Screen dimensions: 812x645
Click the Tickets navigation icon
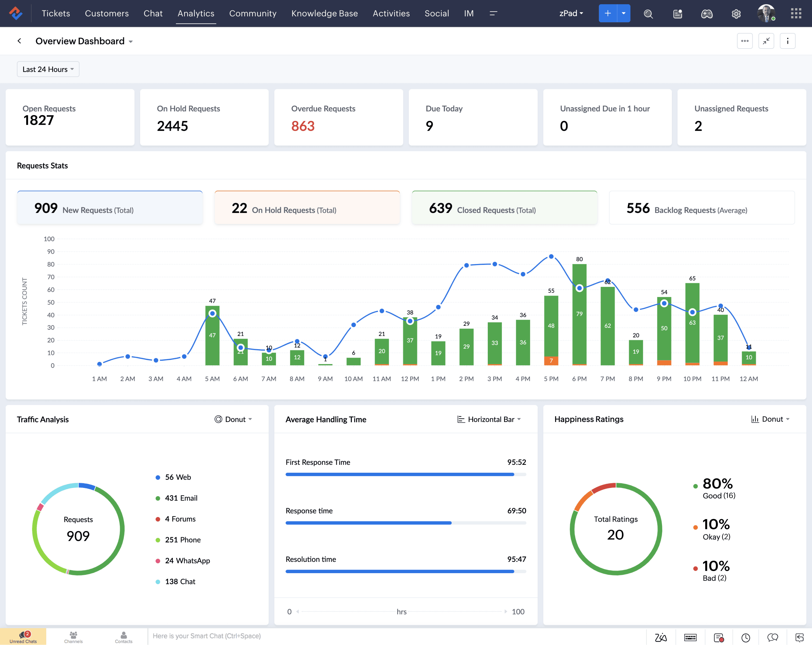click(56, 13)
